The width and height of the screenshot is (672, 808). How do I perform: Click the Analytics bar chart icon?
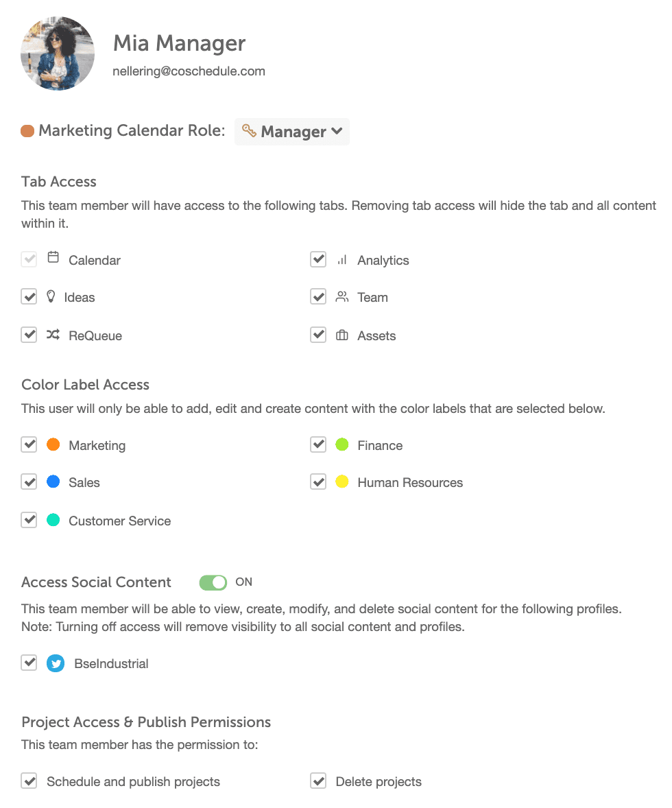point(341,260)
